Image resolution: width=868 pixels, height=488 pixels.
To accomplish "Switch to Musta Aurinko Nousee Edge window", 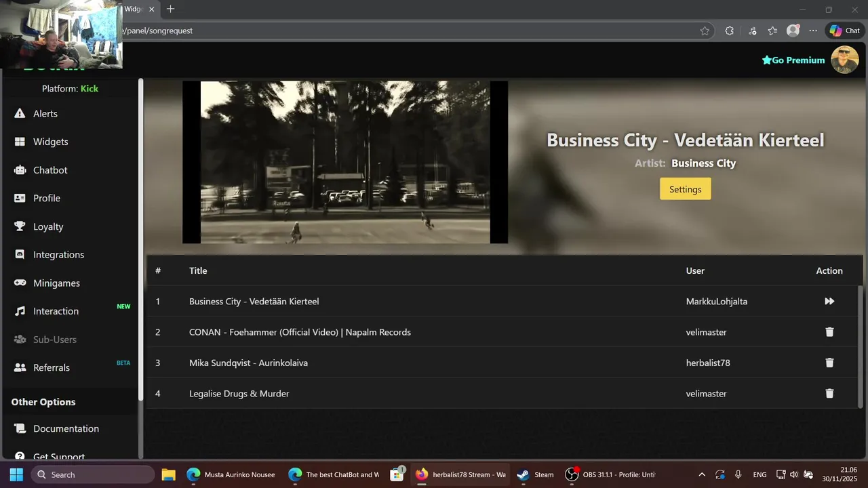I will 231,474.
